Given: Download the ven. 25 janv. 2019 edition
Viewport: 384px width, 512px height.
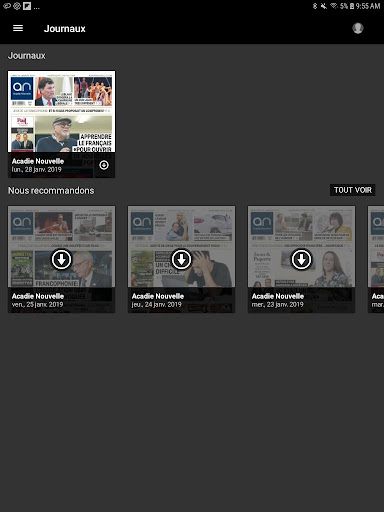Looking at the screenshot, I should [61, 259].
